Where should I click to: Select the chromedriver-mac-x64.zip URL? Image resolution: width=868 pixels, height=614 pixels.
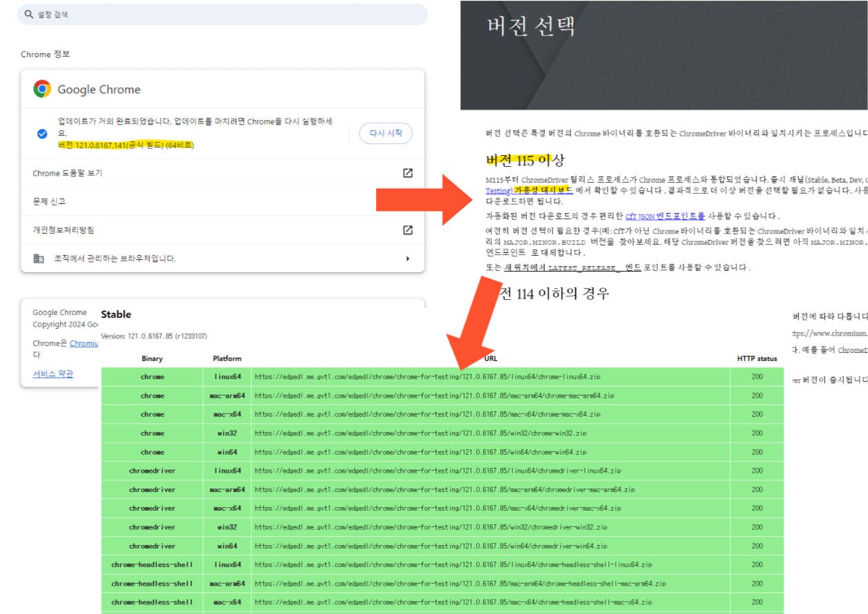point(437,508)
